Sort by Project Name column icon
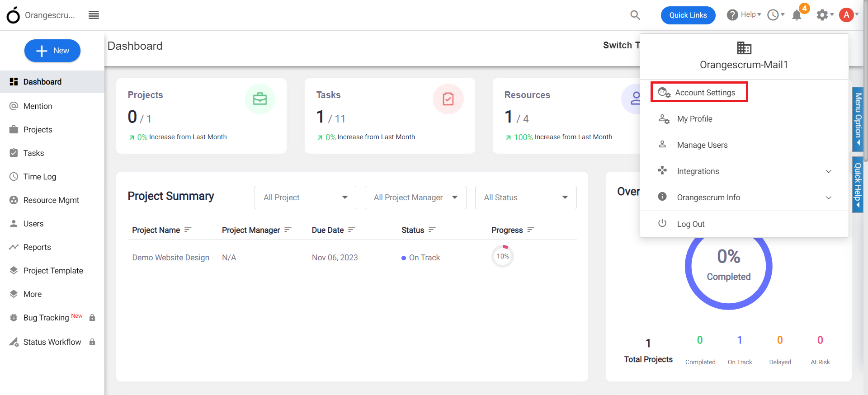Image resolution: width=868 pixels, height=395 pixels. point(188,230)
